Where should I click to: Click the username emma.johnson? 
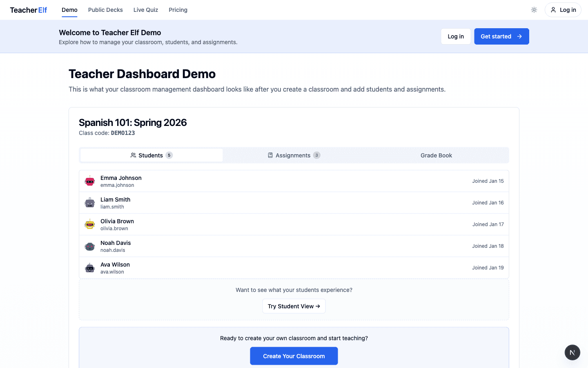[117, 185]
